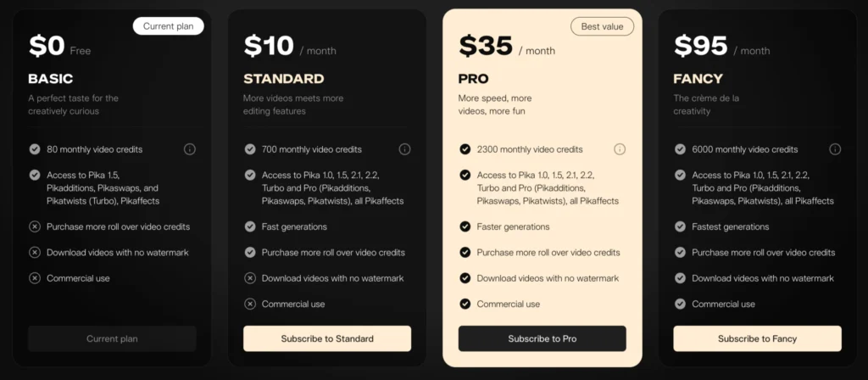This screenshot has width=868, height=380.
Task: Click checkmark beside Pro Commercial use
Action: [x=465, y=304]
